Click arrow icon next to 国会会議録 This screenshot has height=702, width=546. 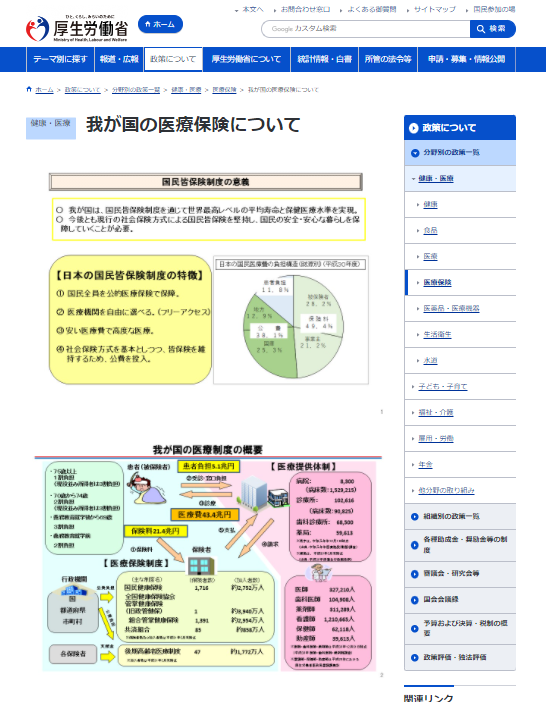point(415,600)
